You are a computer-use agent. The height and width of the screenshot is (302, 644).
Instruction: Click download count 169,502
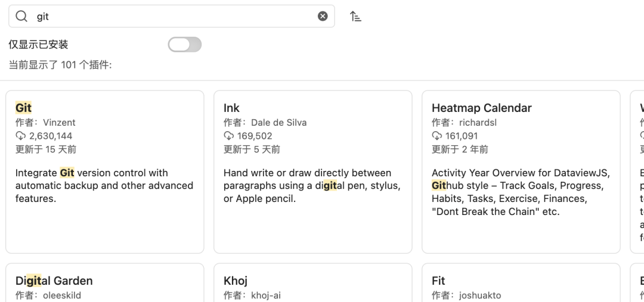pyautogui.click(x=255, y=136)
